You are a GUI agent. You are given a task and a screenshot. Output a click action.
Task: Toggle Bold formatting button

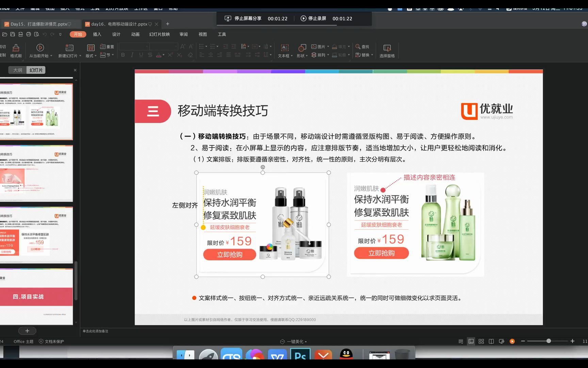(123, 55)
